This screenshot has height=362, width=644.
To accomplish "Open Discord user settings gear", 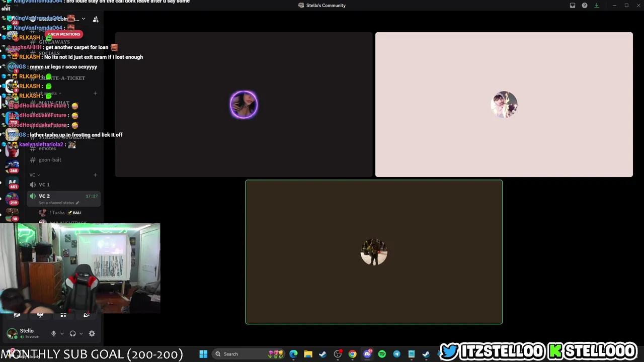I will [x=92, y=333].
